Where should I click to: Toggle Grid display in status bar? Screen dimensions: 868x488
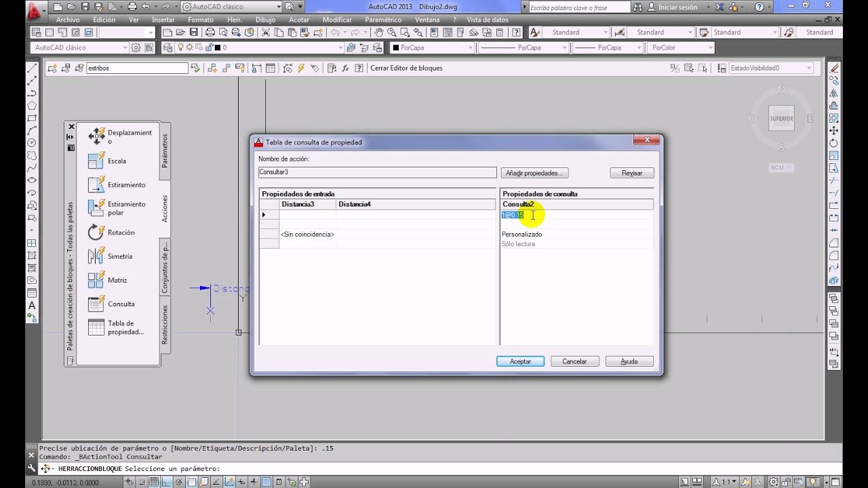(155, 482)
